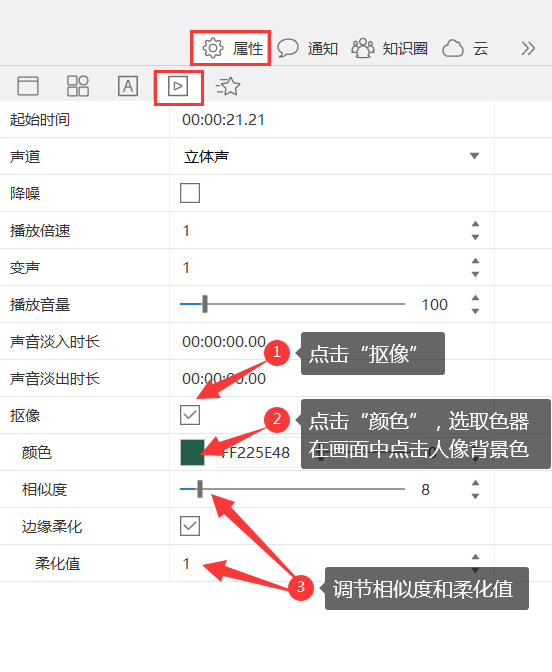The height and width of the screenshot is (672, 552).
Task: Click the 相似度 value 8
Action: click(x=425, y=489)
